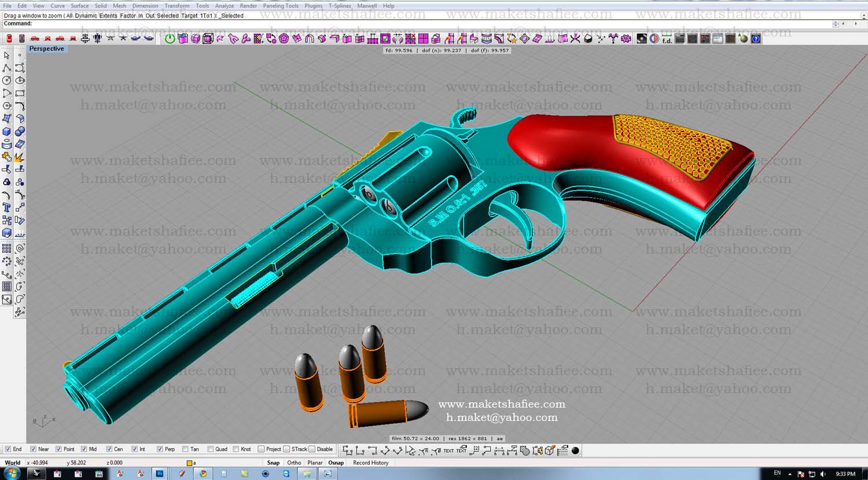Open the Paneling Tools menu

(x=281, y=6)
